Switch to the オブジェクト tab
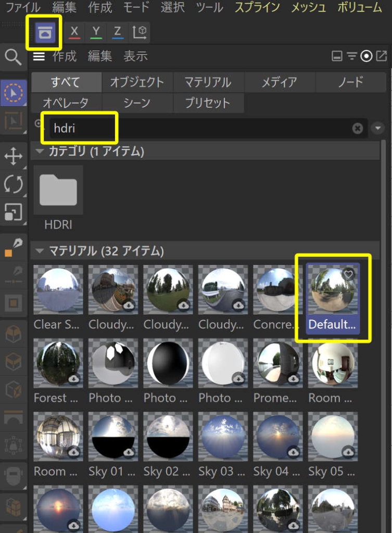This screenshot has height=533, width=392. (137, 82)
